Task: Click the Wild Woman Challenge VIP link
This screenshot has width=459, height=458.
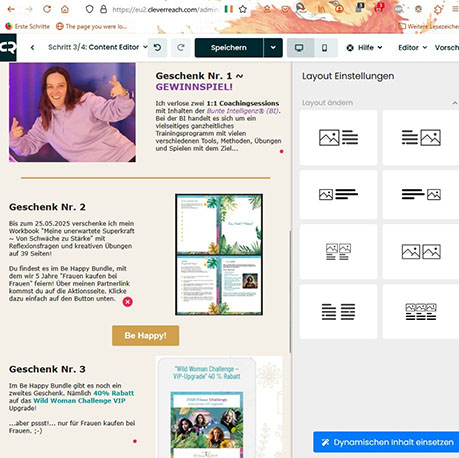Action: tap(79, 401)
